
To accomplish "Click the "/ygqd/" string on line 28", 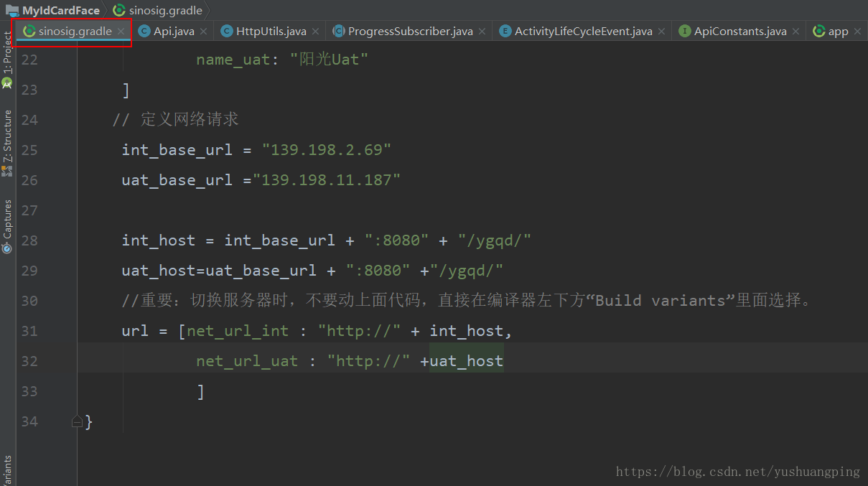I will tap(495, 240).
